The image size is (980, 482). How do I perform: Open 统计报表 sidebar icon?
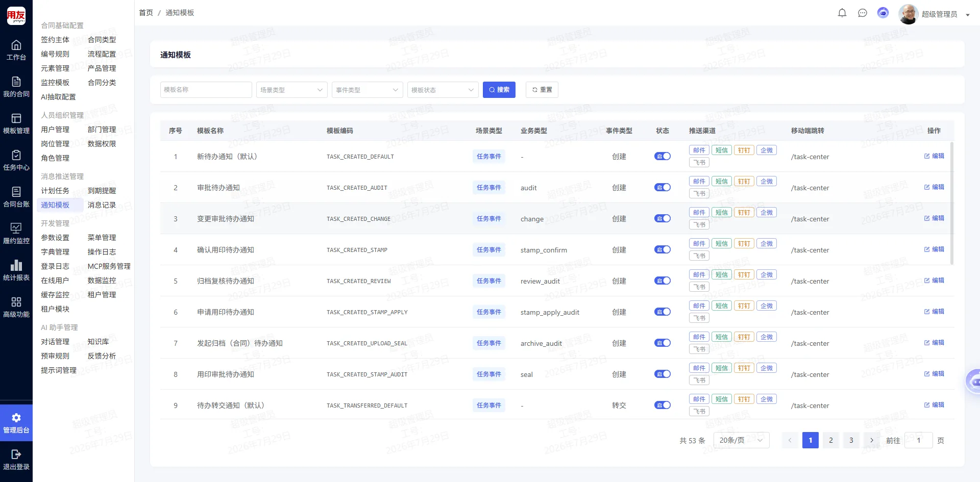tap(16, 270)
